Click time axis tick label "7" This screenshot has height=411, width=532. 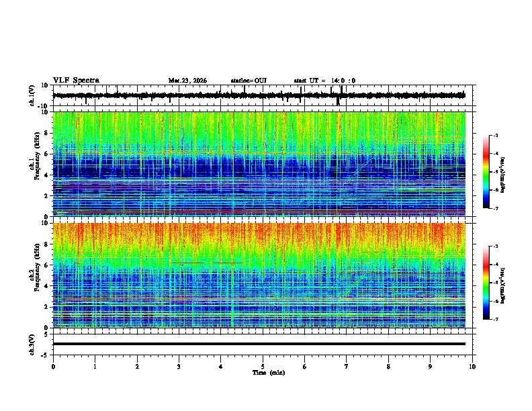347,367
